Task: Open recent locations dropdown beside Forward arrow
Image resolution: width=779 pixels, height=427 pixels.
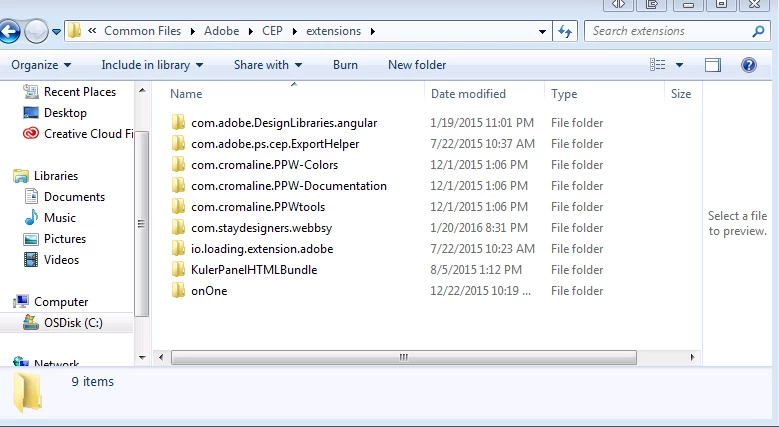Action: click(x=57, y=32)
